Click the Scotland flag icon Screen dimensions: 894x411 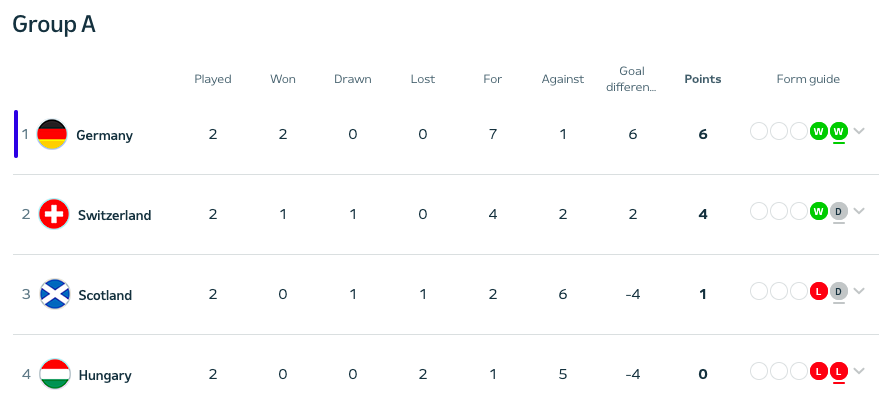tap(53, 294)
